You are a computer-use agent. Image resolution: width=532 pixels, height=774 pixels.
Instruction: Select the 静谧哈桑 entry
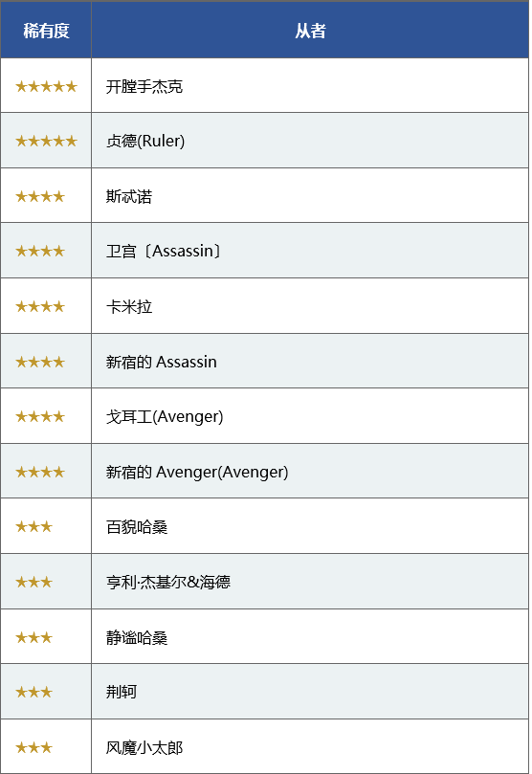pos(137,638)
